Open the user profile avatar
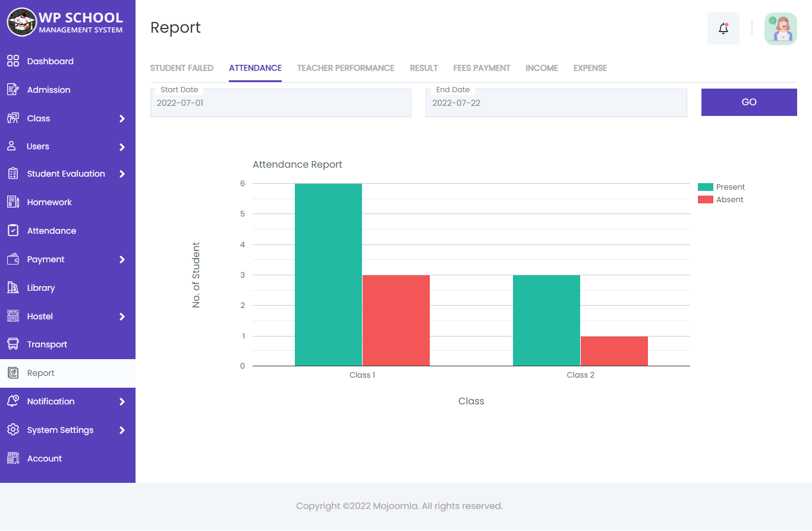This screenshot has height=531, width=812. (x=780, y=29)
